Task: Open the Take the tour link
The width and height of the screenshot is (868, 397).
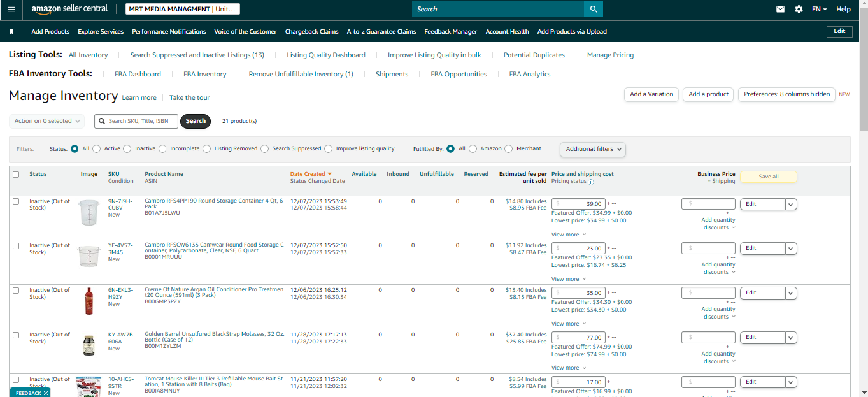Action: coord(189,97)
